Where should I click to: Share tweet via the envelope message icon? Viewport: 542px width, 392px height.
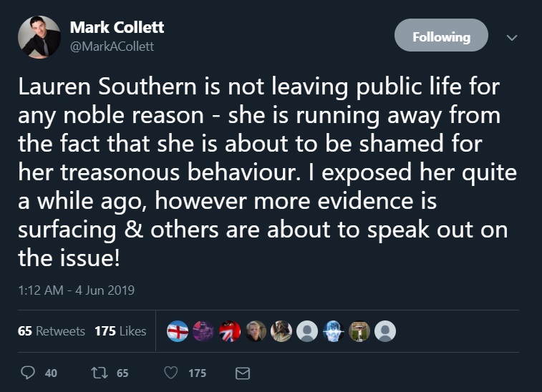[x=243, y=373]
